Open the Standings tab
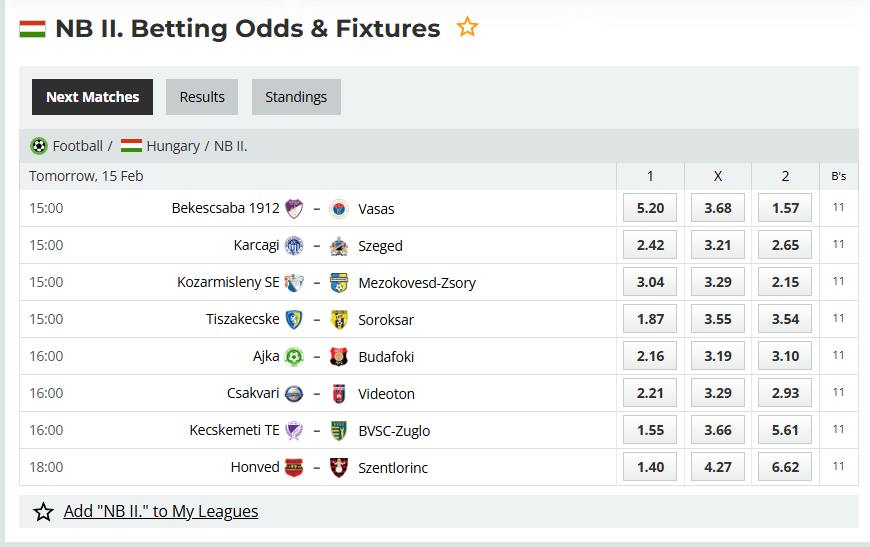 point(296,97)
